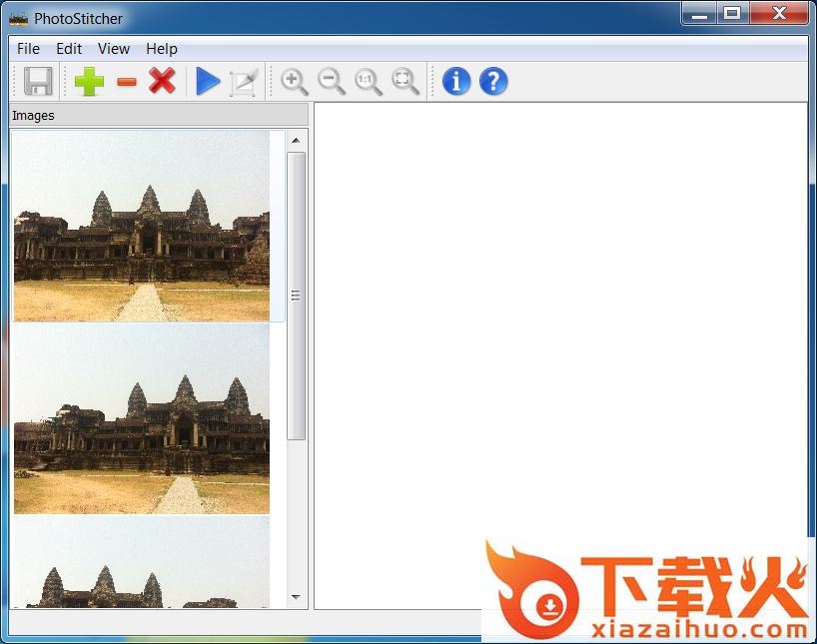Click the image list scrollbar thumb

(x=296, y=296)
